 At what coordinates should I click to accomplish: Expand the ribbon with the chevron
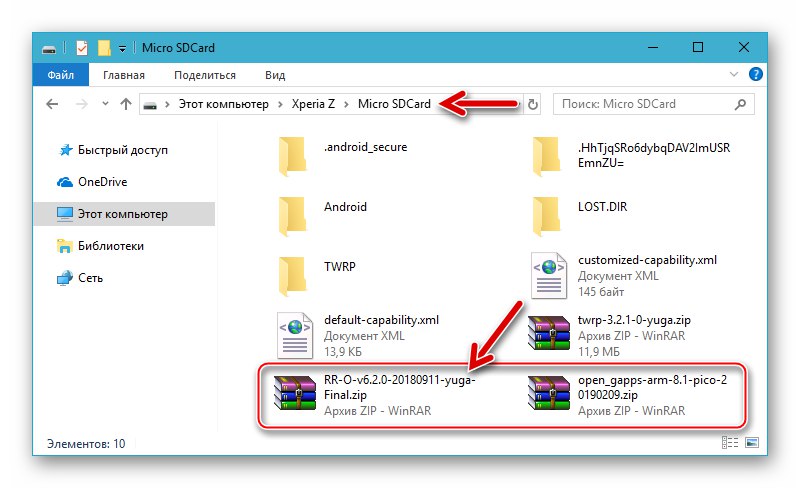pyautogui.click(x=734, y=75)
